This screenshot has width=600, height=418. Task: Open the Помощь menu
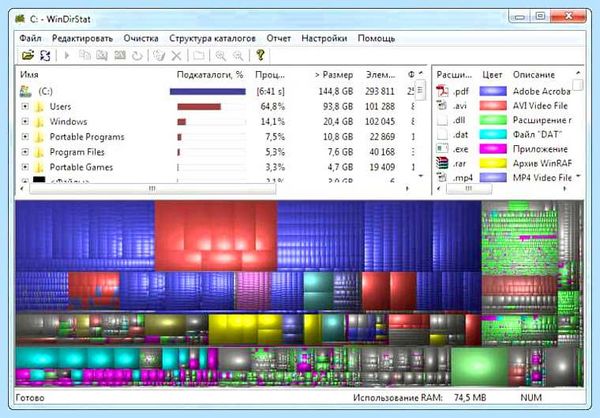tap(376, 38)
